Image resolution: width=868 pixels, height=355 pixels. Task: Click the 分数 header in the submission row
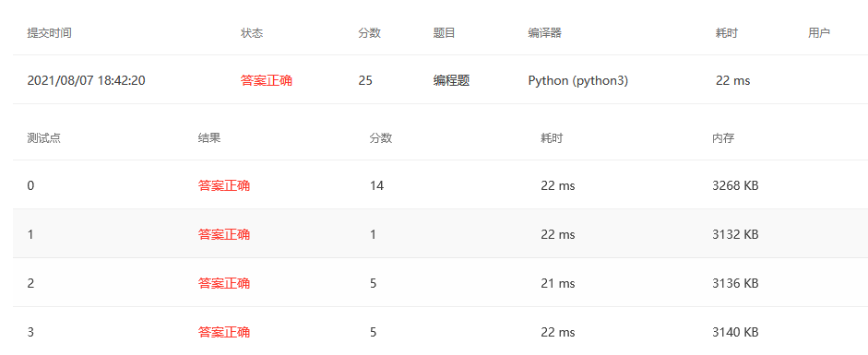(x=370, y=33)
